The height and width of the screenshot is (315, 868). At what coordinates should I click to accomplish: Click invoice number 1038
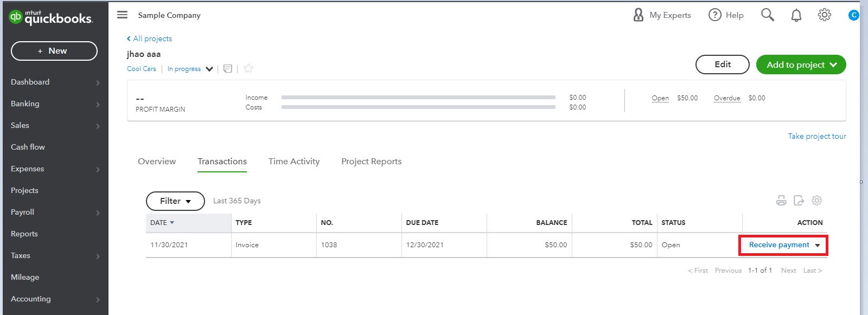tap(329, 245)
